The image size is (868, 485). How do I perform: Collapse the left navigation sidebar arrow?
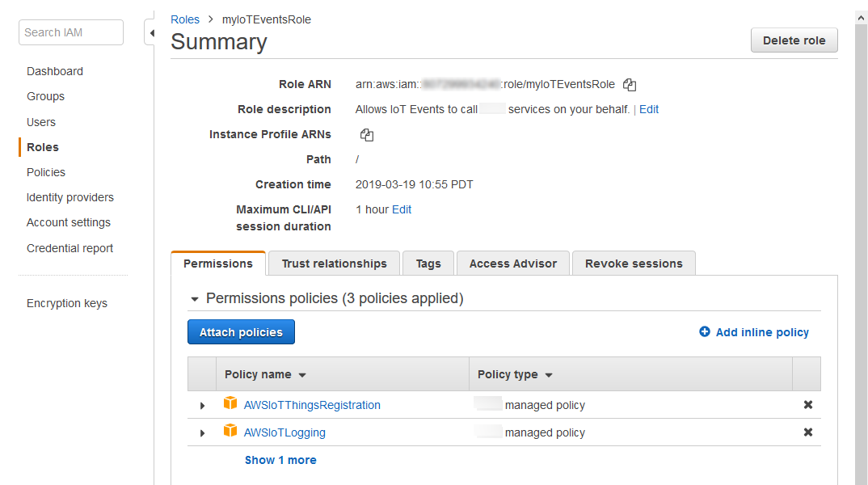(150, 33)
